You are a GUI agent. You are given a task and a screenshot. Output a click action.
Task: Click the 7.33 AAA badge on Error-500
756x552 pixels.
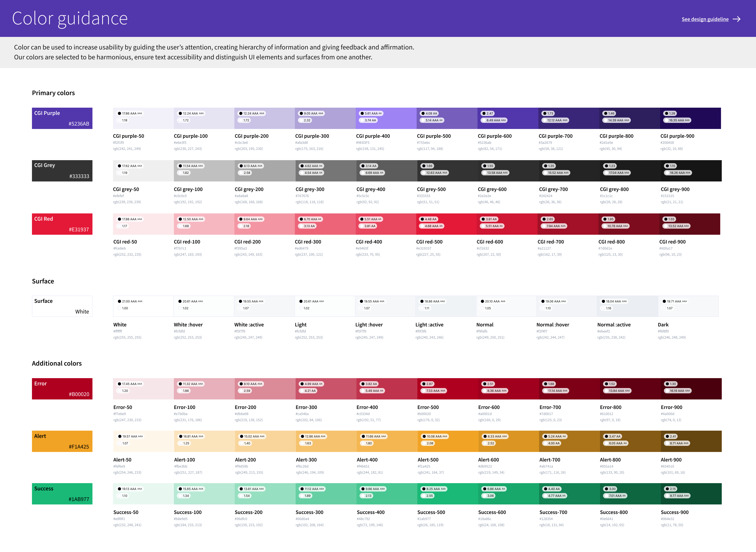click(x=434, y=391)
